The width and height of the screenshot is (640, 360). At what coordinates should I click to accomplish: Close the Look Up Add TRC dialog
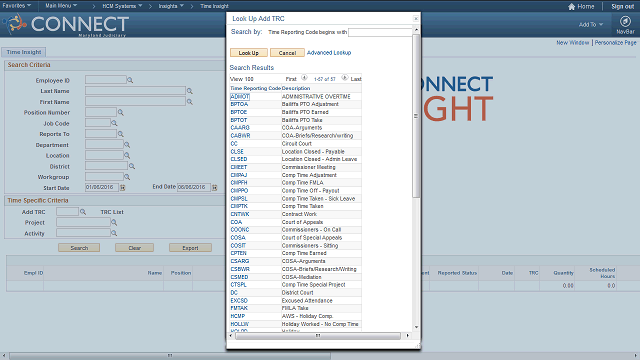(x=416, y=18)
